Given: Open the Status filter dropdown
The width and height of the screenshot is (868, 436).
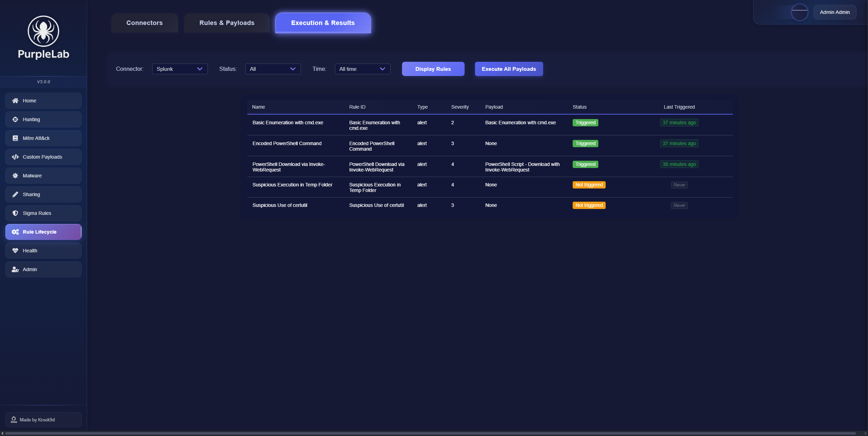Looking at the screenshot, I should [273, 69].
